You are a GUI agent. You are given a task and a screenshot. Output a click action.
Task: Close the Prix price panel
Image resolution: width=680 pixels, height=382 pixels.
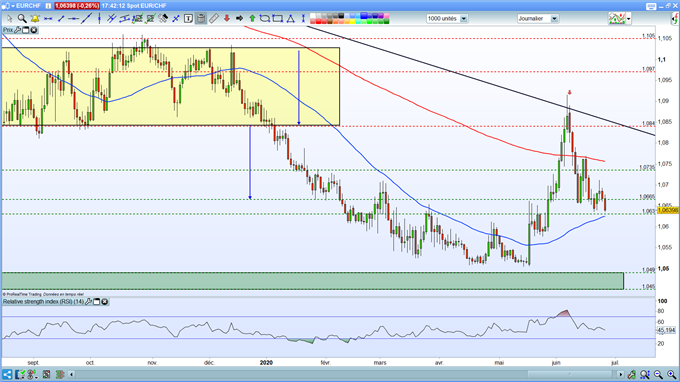pos(33,30)
